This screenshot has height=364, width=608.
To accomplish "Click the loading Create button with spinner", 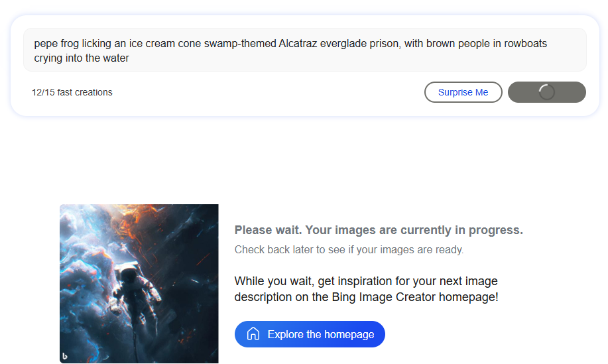I will [547, 92].
